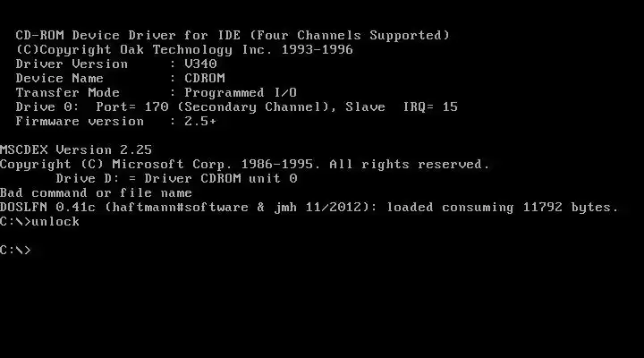Click the Firmware version value 2.5+

tap(200, 121)
